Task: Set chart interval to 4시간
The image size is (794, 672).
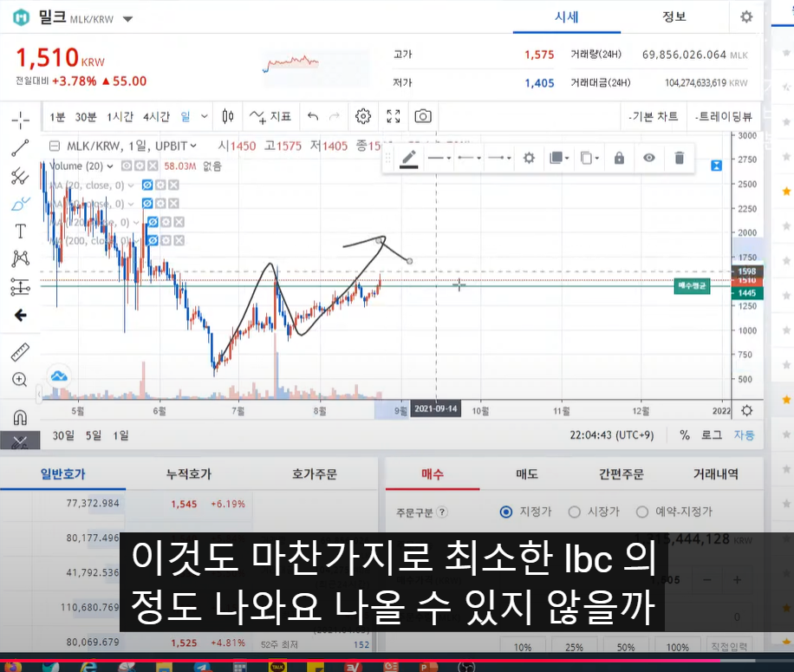Action: pos(156,117)
